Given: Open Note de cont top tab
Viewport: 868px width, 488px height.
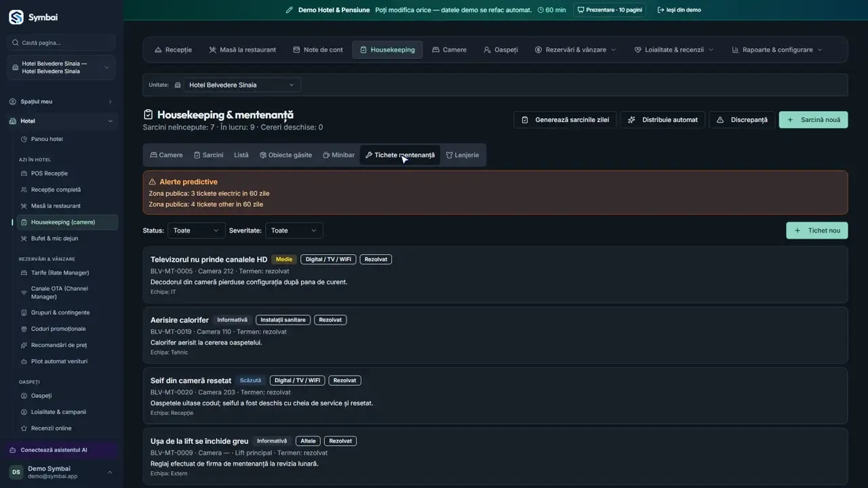Looking at the screenshot, I should [x=318, y=49].
